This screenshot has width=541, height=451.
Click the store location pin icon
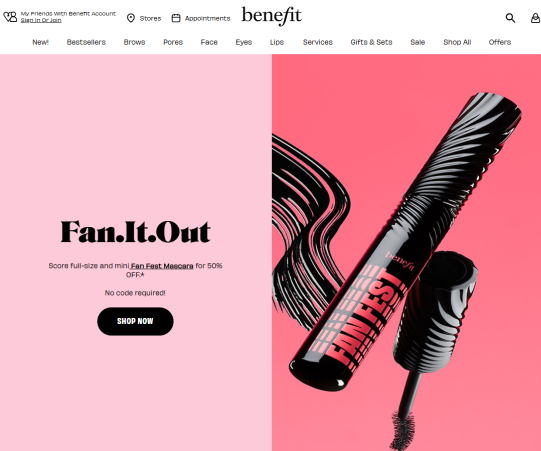coord(131,18)
